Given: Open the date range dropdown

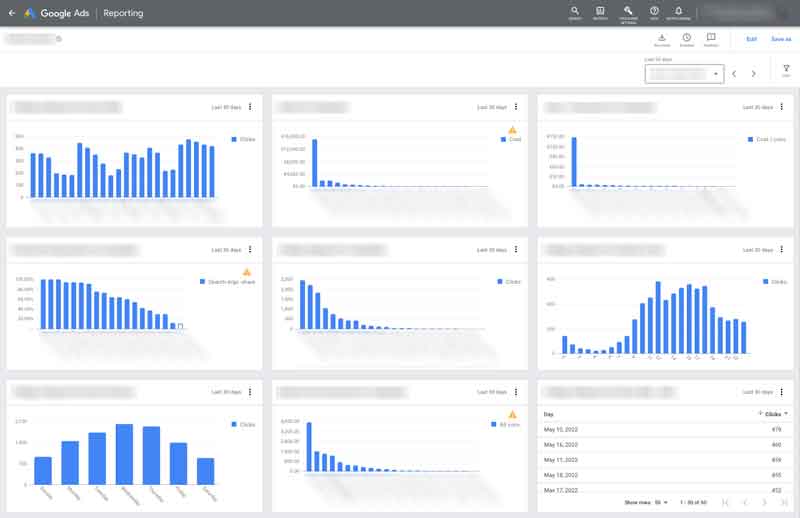Looking at the screenshot, I should tap(684, 74).
